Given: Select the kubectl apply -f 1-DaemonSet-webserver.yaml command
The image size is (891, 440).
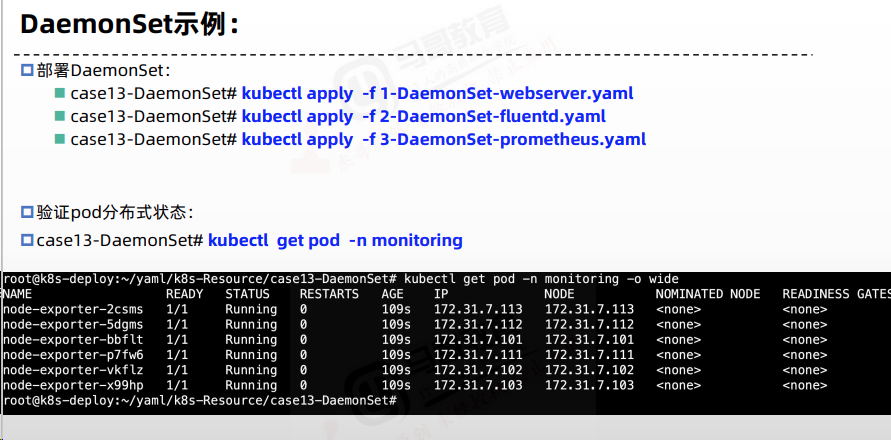Looking at the screenshot, I should 438,93.
